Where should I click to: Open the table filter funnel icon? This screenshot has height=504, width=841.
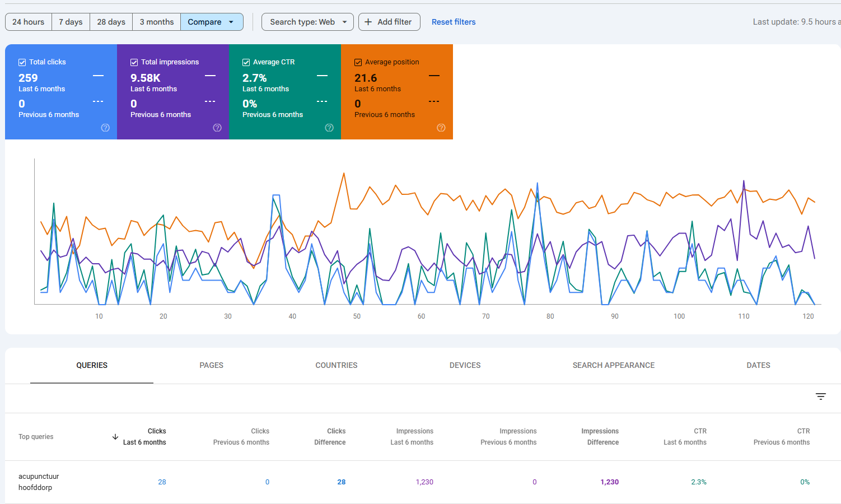[x=821, y=396]
